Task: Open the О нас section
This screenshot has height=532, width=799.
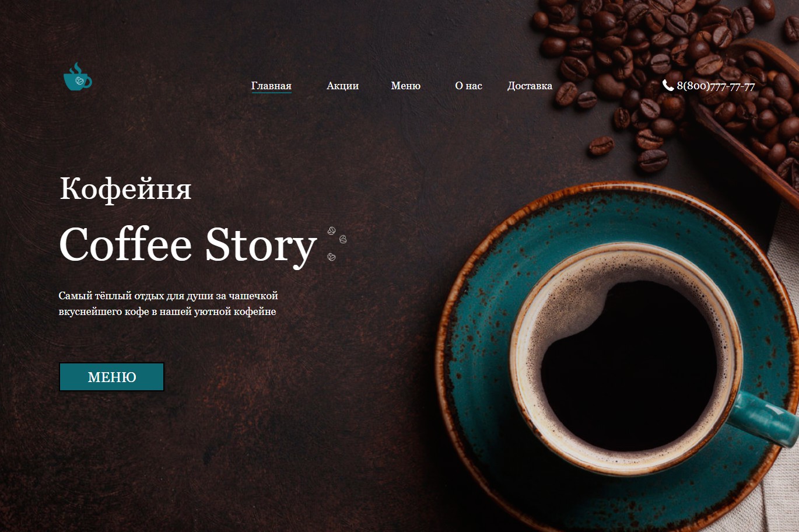Action: (x=468, y=86)
